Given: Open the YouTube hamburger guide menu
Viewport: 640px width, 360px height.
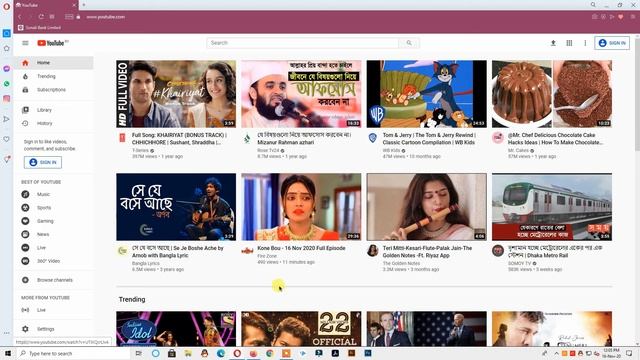Looking at the screenshot, I should pos(25,43).
